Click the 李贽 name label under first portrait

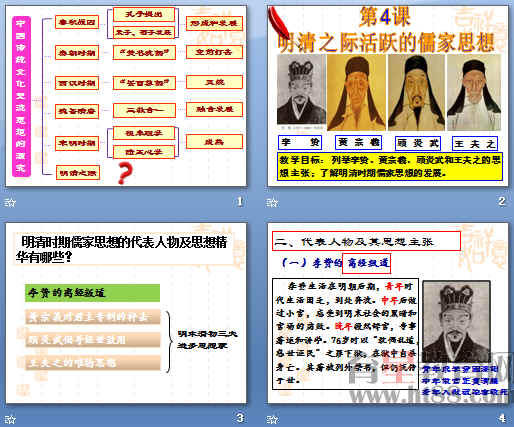[300, 142]
